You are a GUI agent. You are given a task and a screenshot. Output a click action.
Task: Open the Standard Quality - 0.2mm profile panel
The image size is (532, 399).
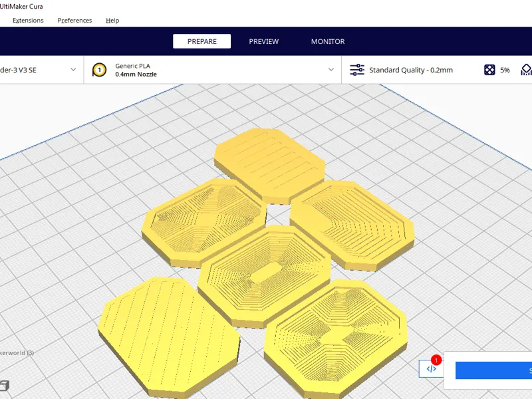[410, 70]
